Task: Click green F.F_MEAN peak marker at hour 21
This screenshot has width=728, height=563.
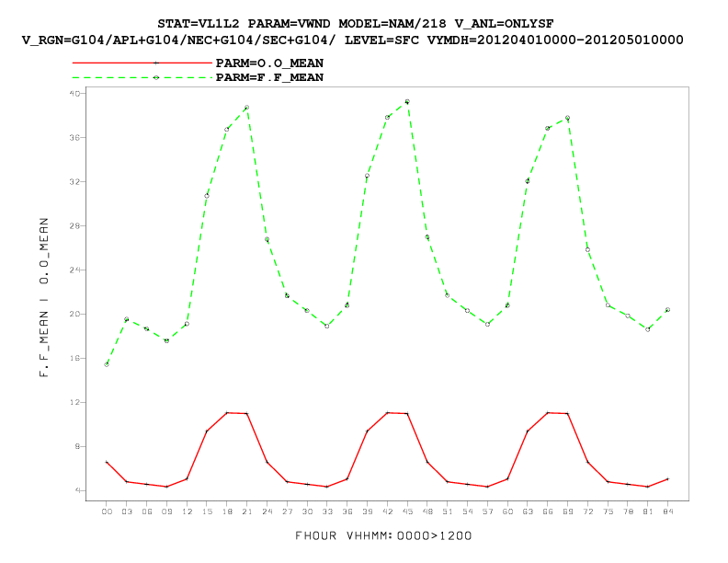Action: 247,108
